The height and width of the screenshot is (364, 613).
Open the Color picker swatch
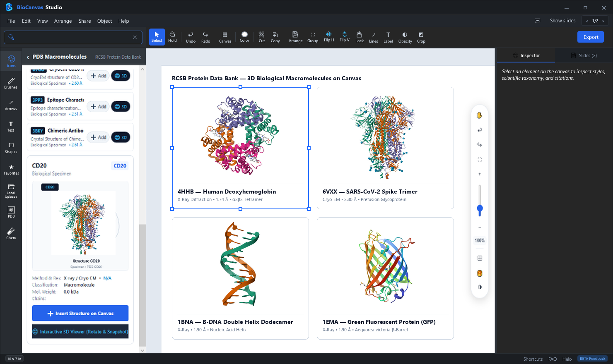click(x=244, y=37)
